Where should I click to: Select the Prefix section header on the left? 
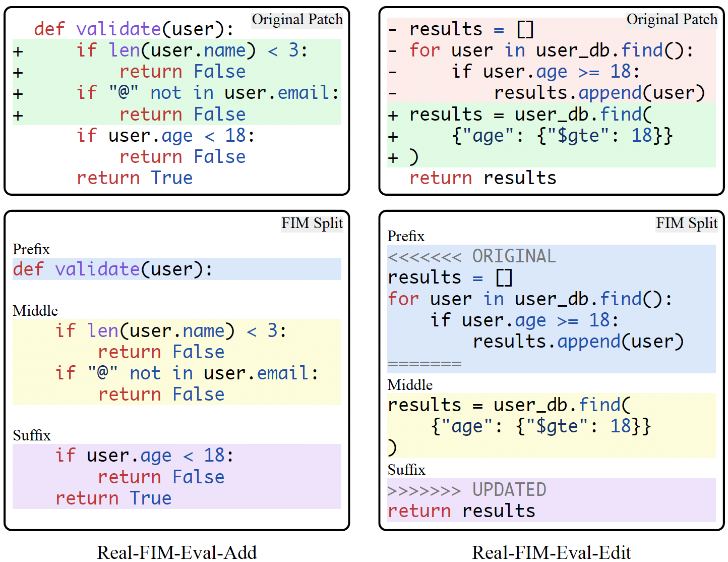tap(31, 249)
